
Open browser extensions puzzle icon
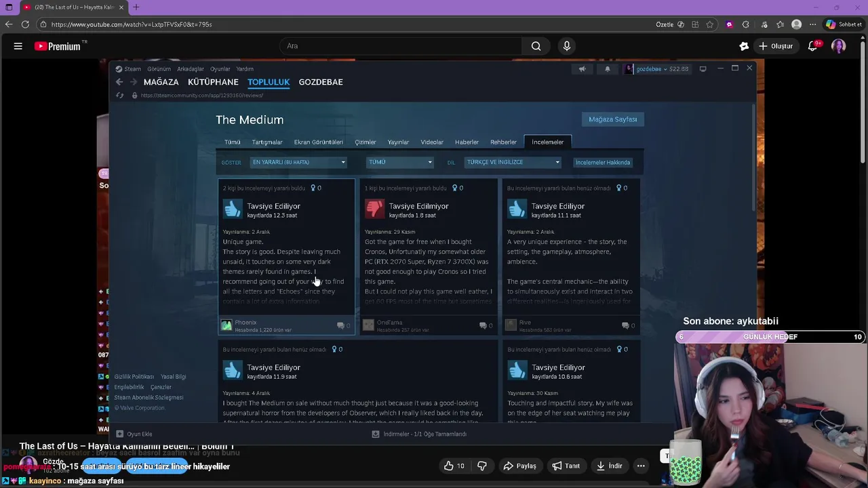click(x=745, y=24)
